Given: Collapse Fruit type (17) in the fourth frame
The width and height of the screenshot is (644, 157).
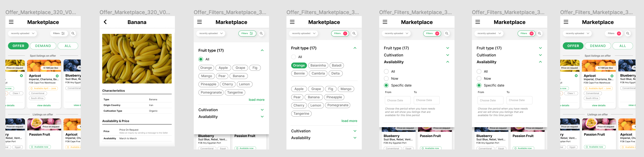Looking at the screenshot, I should click(x=355, y=48).
